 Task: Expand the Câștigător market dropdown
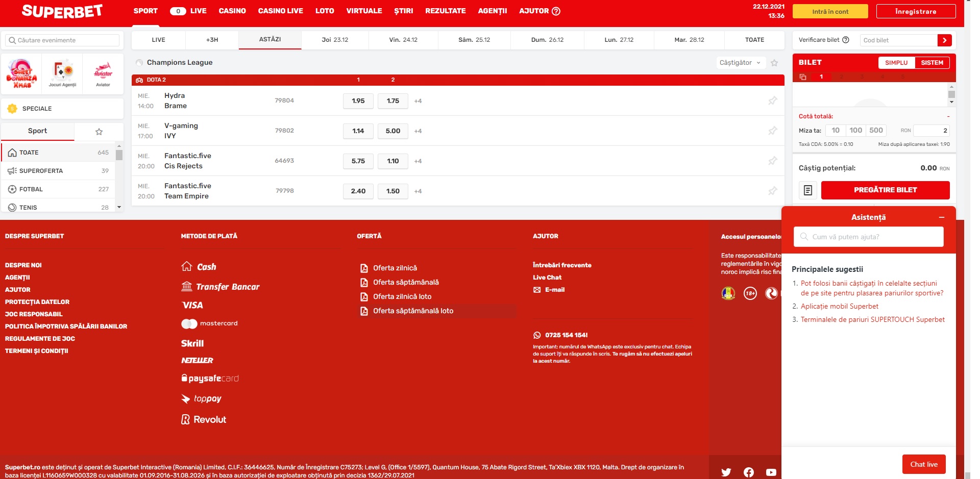click(740, 63)
